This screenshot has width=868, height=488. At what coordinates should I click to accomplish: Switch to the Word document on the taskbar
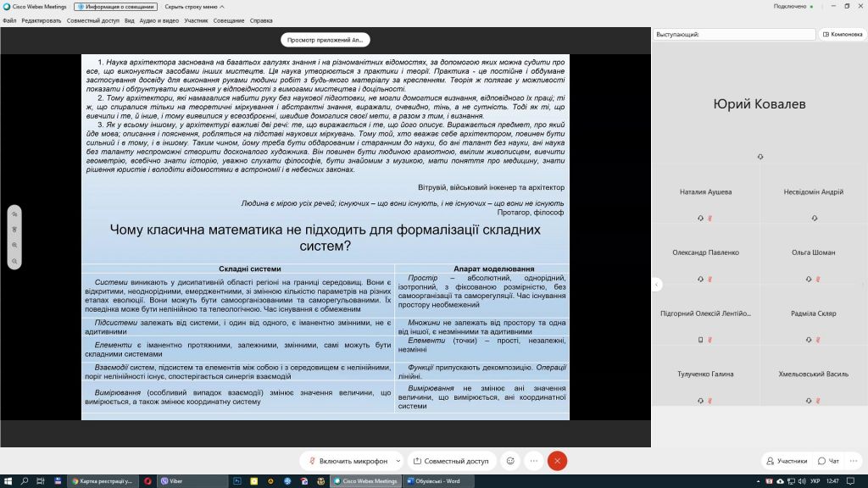pyautogui.click(x=438, y=481)
